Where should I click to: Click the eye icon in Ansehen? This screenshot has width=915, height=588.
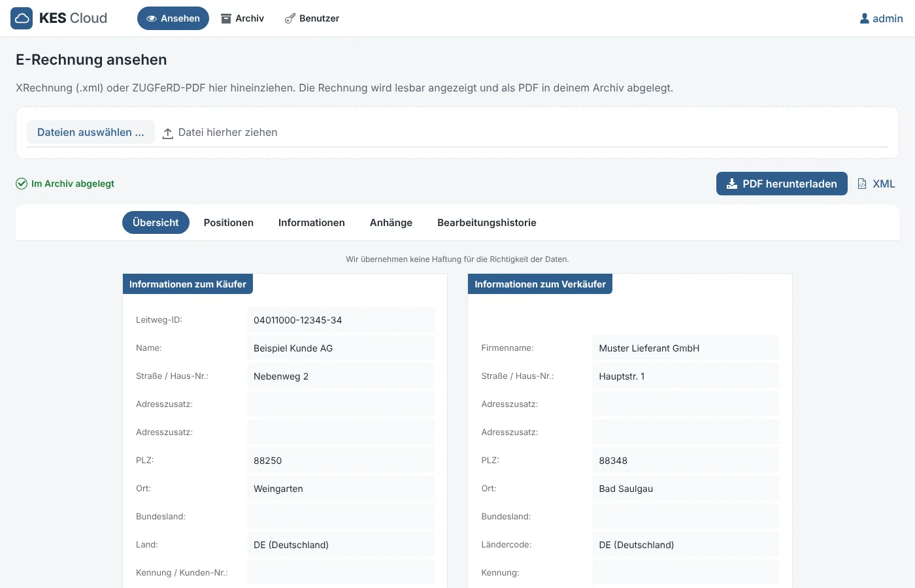pyautogui.click(x=152, y=18)
